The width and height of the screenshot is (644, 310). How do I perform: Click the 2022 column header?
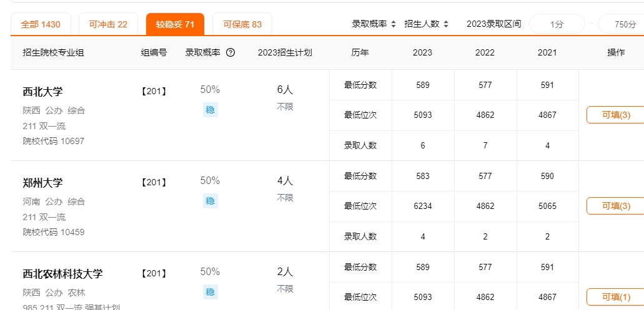click(485, 52)
